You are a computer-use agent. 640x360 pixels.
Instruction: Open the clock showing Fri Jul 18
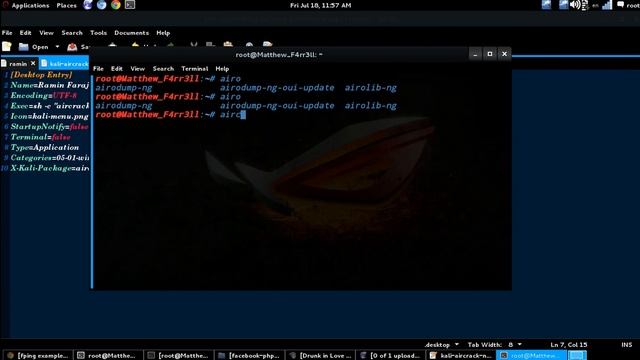(320, 5)
